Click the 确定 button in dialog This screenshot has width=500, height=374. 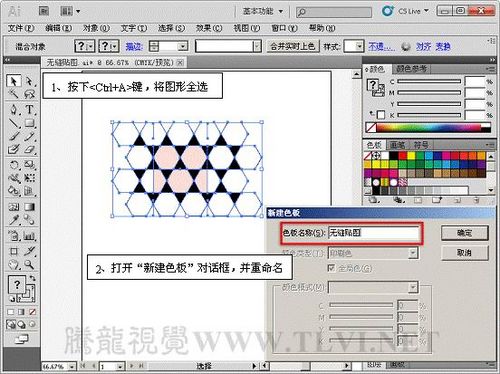tap(465, 233)
